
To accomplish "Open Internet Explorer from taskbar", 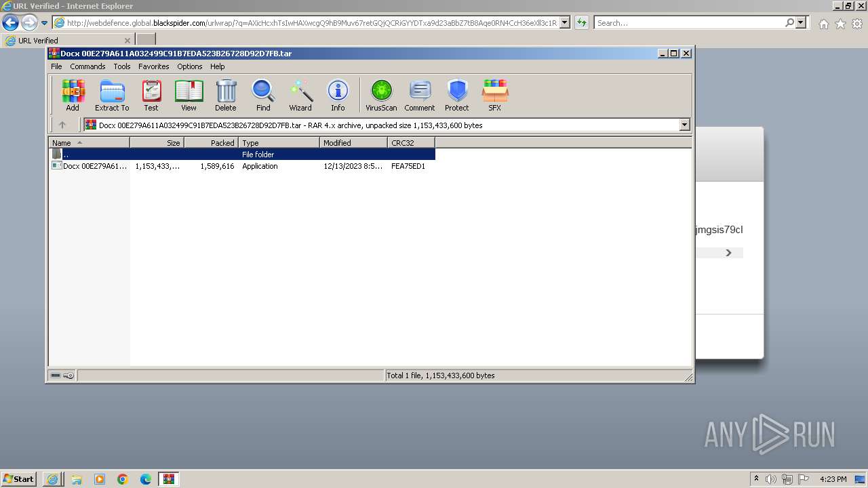I will (x=52, y=479).
